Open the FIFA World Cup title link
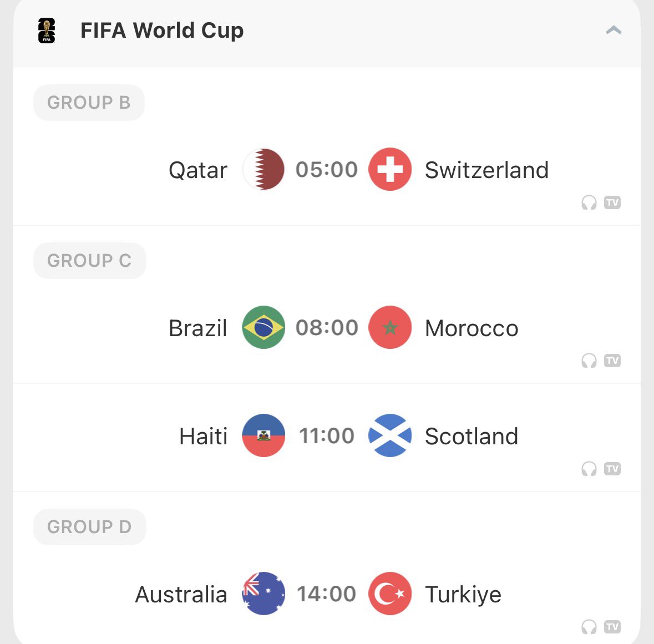Image resolution: width=654 pixels, height=644 pixels. [x=162, y=31]
